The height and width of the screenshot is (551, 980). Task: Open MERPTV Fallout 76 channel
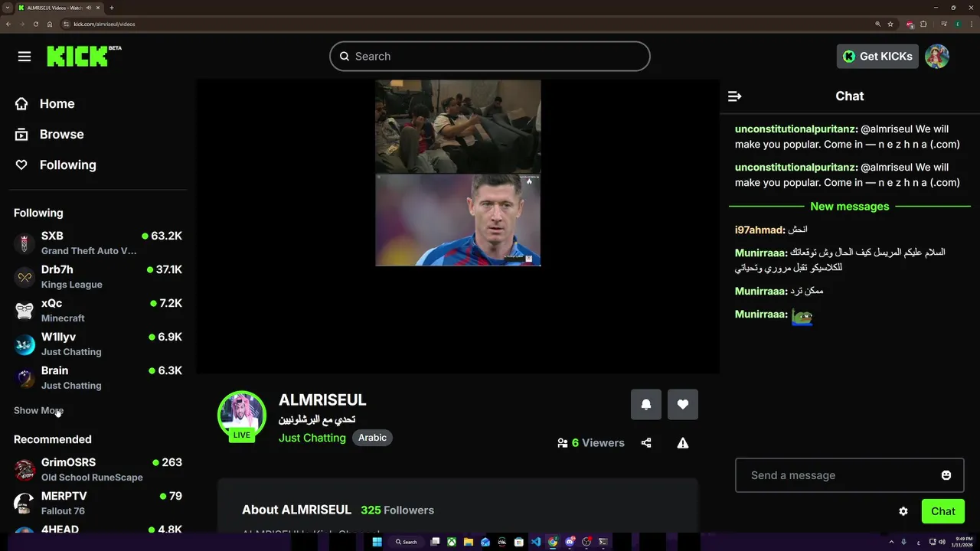click(x=98, y=504)
